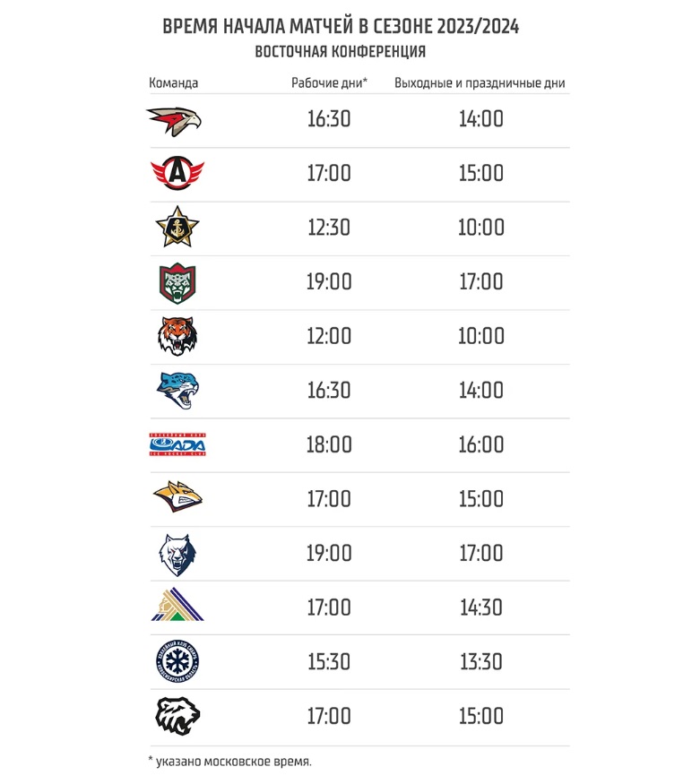The width and height of the screenshot is (683, 784).
Task: Select the Avtomobilist winged A logo
Action: [x=177, y=173]
